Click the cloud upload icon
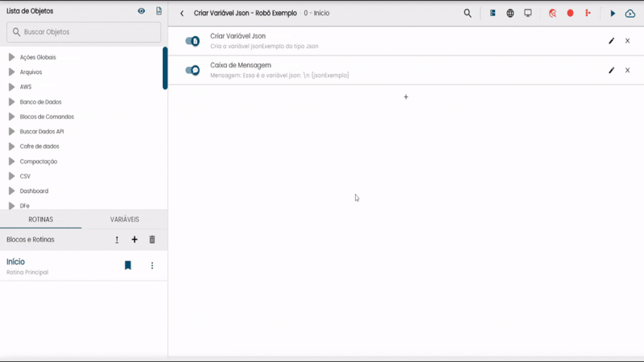The image size is (644, 362). point(630,13)
